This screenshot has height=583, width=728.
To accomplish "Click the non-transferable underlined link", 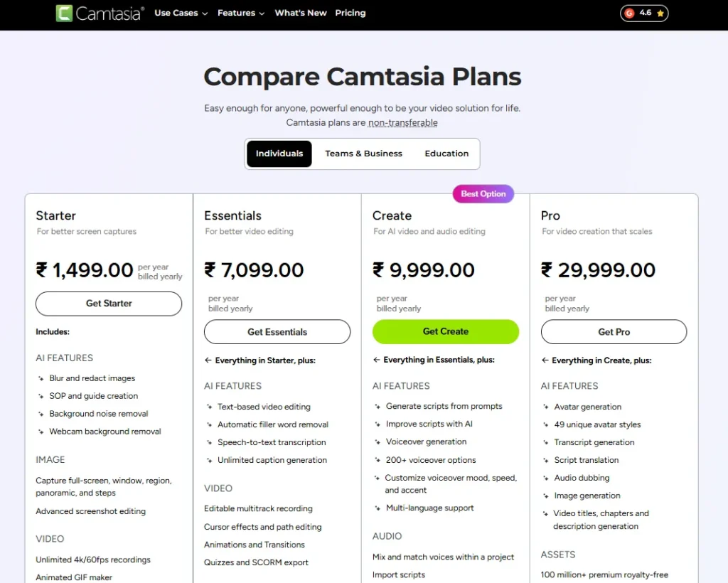I will tap(402, 123).
